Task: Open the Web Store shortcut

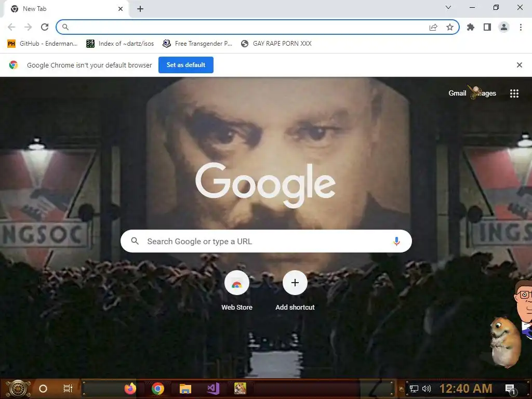Action: [237, 291]
